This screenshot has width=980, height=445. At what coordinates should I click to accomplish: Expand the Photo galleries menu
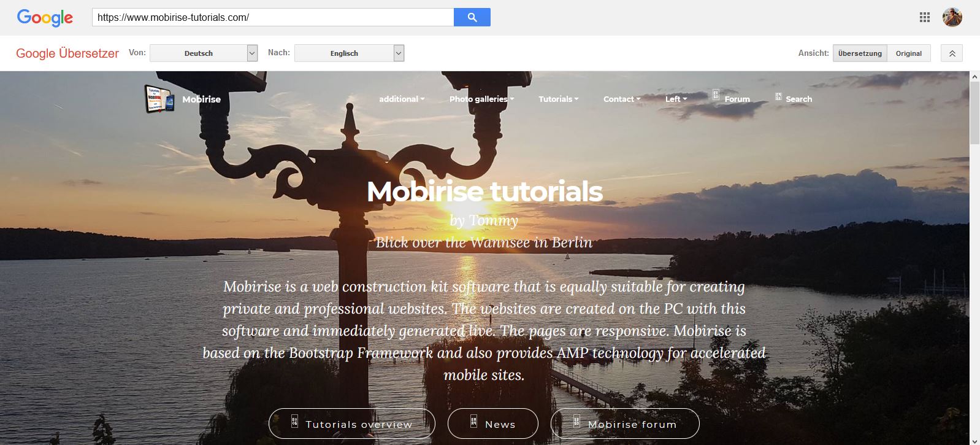point(481,99)
